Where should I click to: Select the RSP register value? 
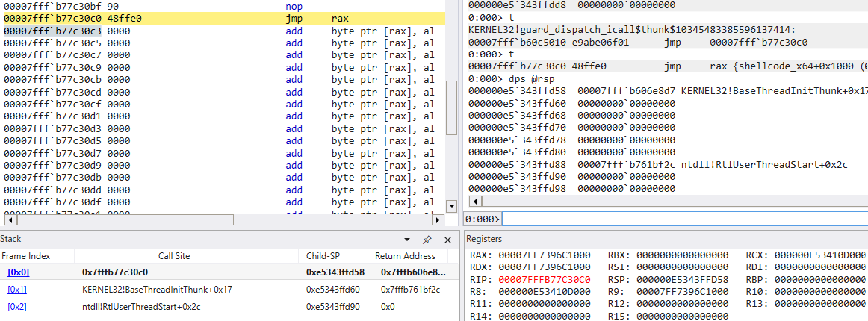click(682, 279)
